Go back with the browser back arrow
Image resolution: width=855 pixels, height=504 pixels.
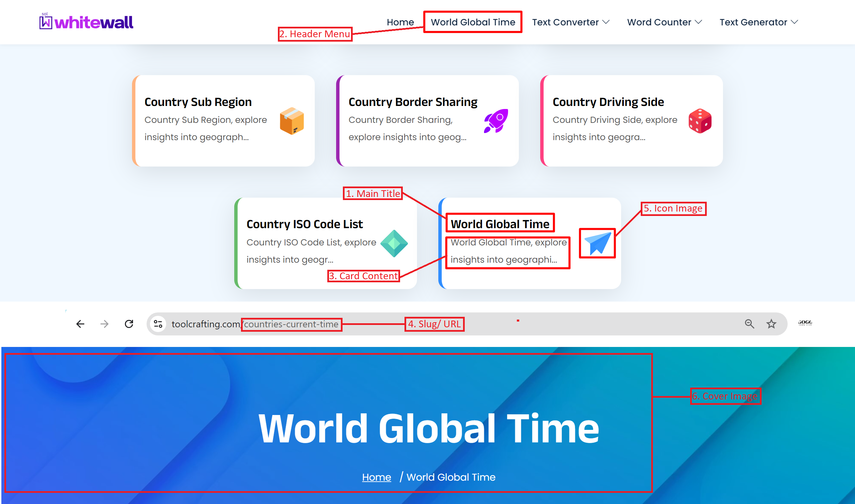(x=80, y=324)
